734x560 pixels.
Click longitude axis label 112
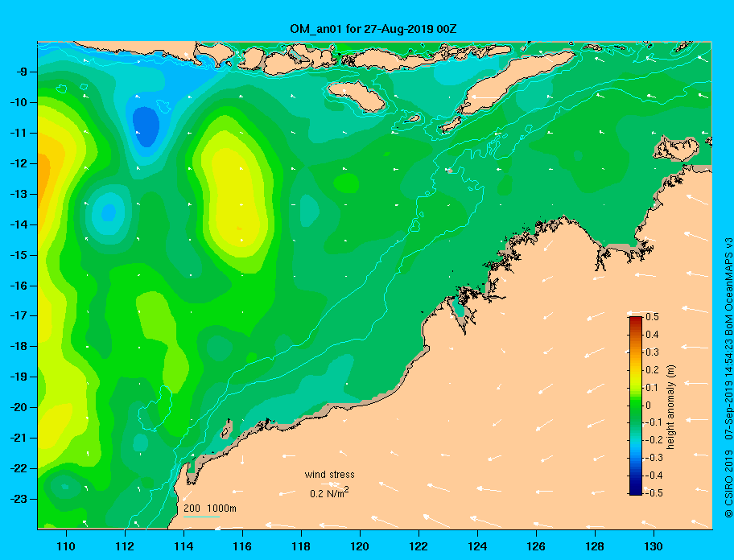[x=125, y=546]
